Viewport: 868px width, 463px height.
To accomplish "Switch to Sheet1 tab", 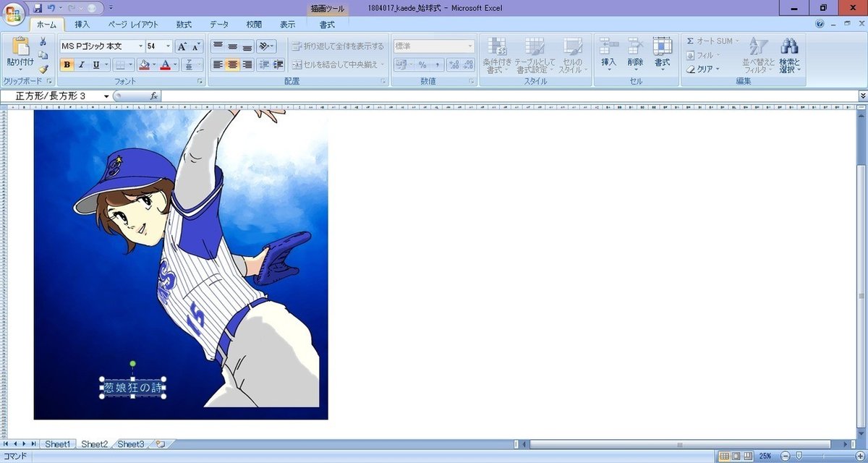I will [x=57, y=443].
